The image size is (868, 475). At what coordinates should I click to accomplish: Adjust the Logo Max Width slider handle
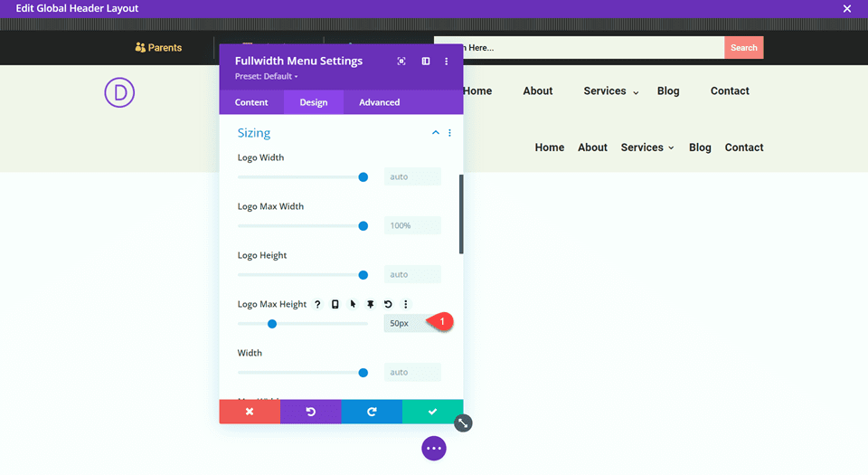[x=363, y=226]
